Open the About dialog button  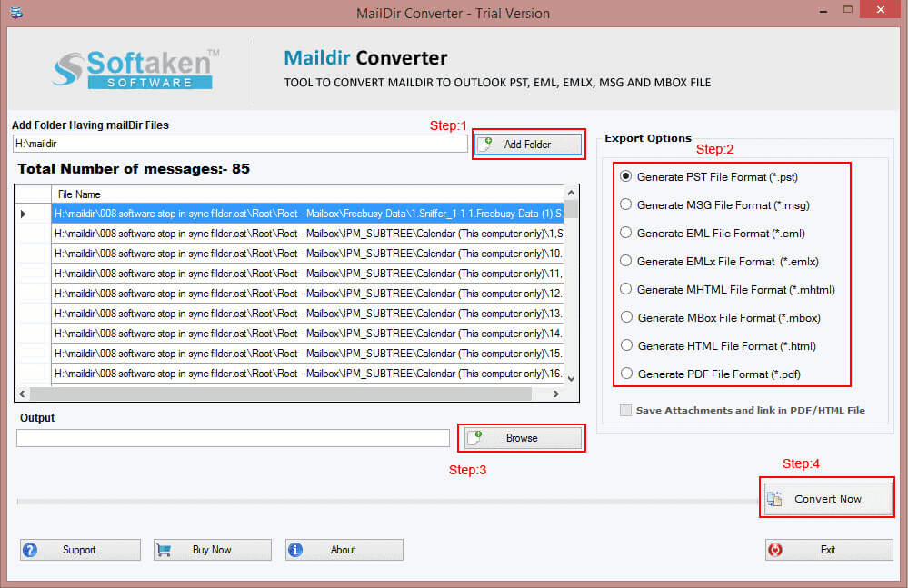(x=344, y=550)
